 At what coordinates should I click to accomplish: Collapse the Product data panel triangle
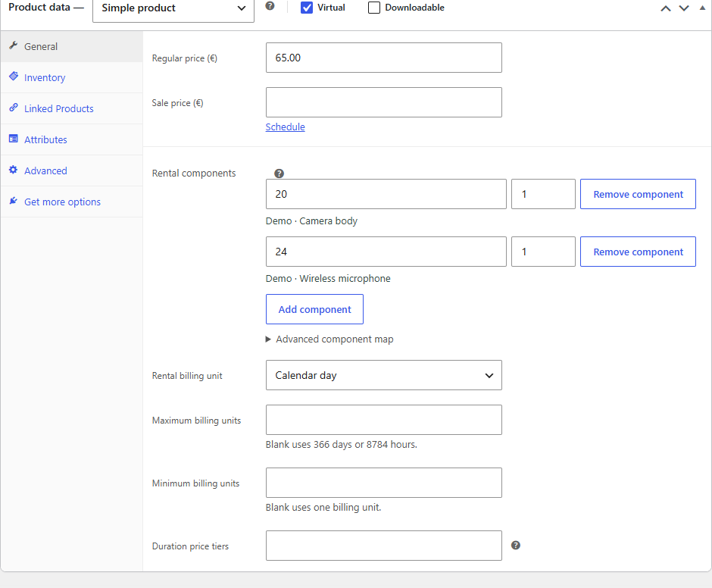702,8
